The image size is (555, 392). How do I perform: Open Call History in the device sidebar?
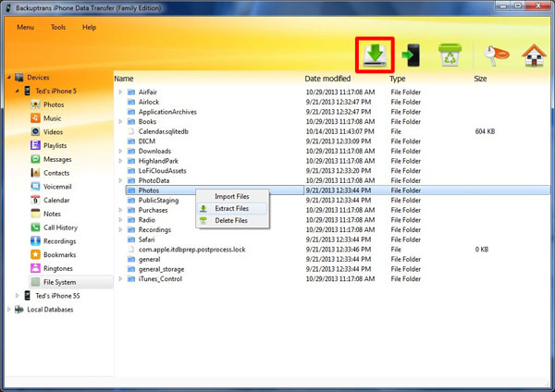60,227
